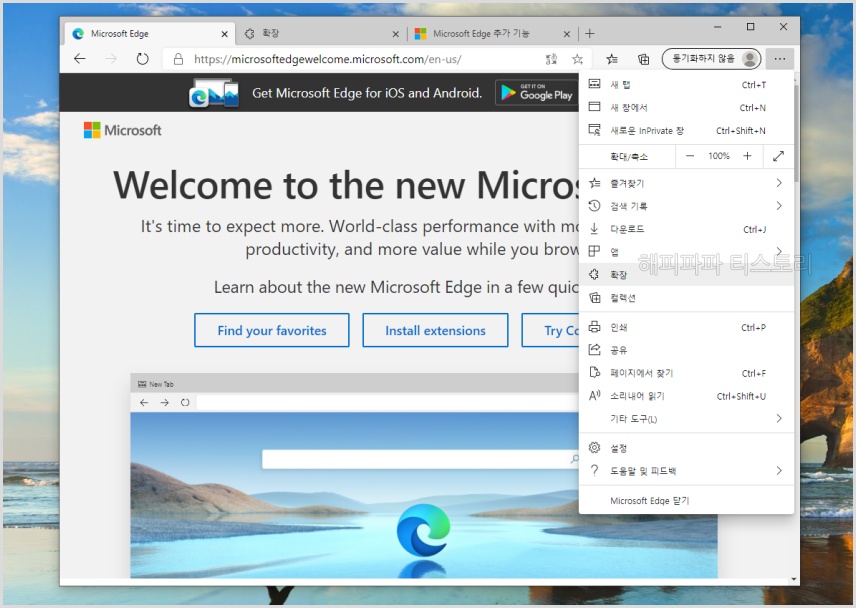Image resolution: width=856 pixels, height=608 pixels.
Task: Click the scrollbar down arrow
Action: point(794,580)
